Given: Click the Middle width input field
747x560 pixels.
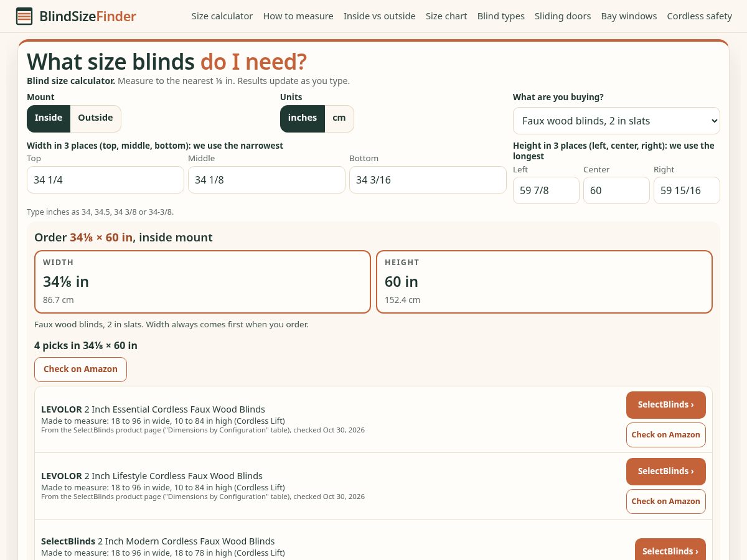Looking at the screenshot, I should click(x=266, y=180).
